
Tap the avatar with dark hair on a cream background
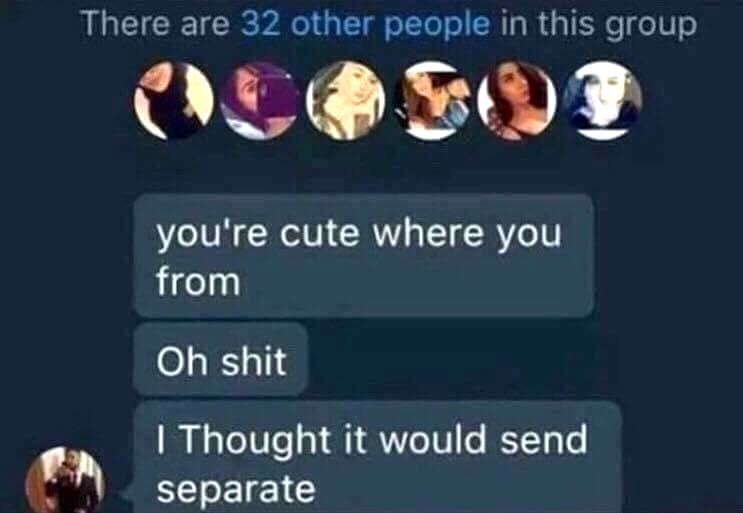click(x=173, y=100)
